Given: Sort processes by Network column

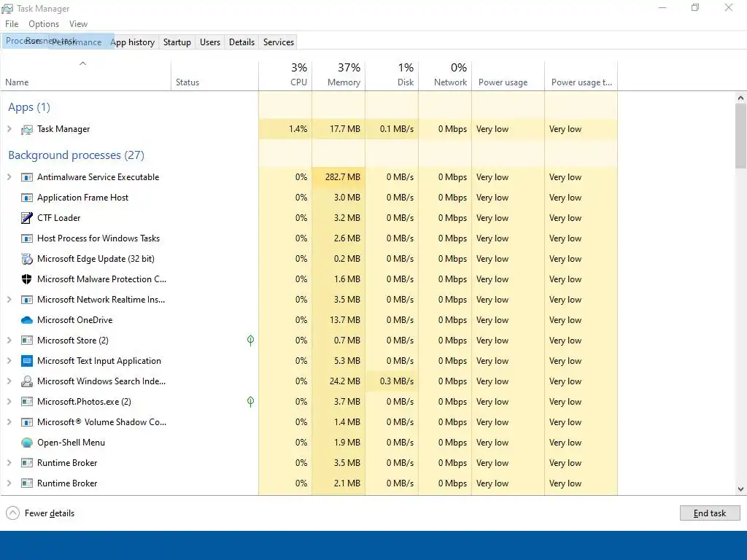Looking at the screenshot, I should pos(446,76).
